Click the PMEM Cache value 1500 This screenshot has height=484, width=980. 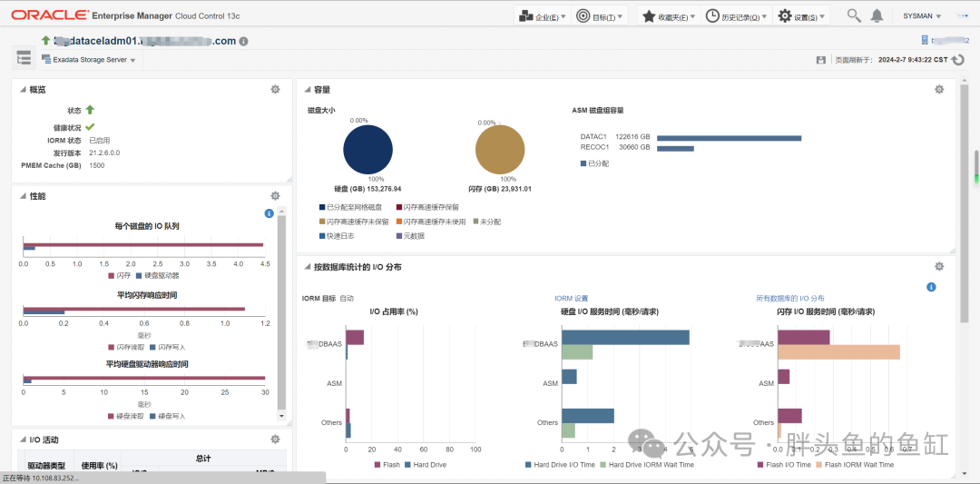point(97,165)
